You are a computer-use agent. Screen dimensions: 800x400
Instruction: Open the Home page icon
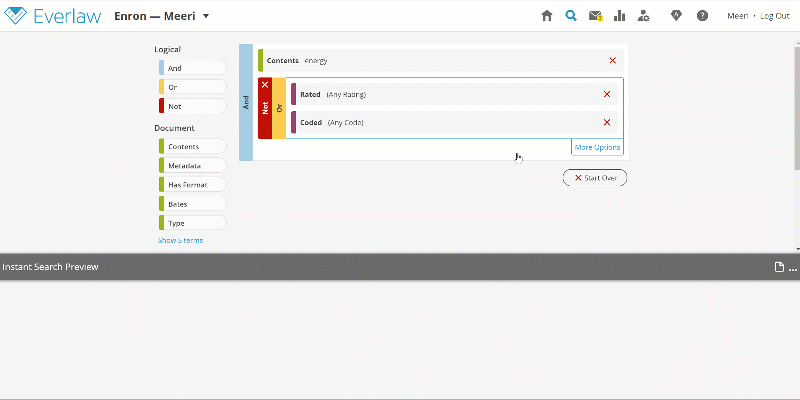(x=547, y=16)
